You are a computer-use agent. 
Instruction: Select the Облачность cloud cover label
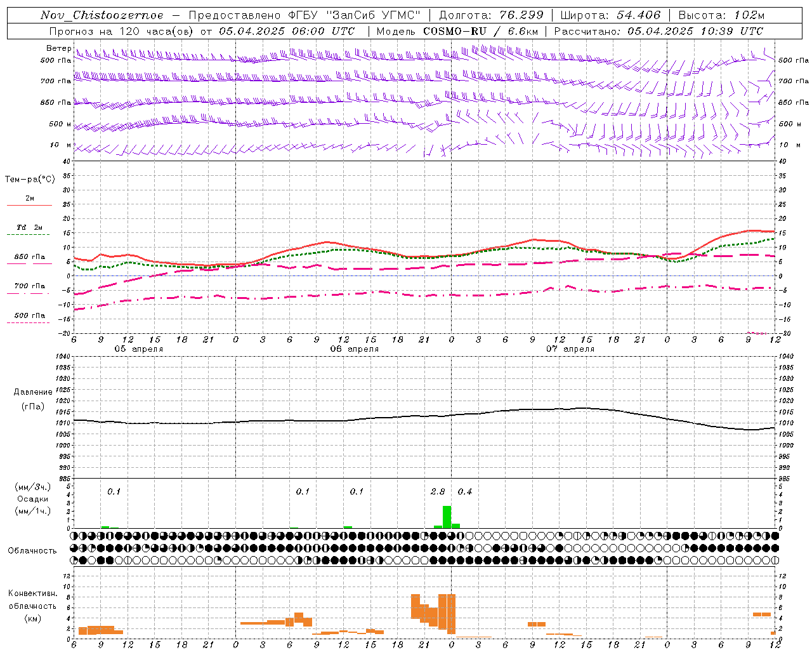click(32, 550)
